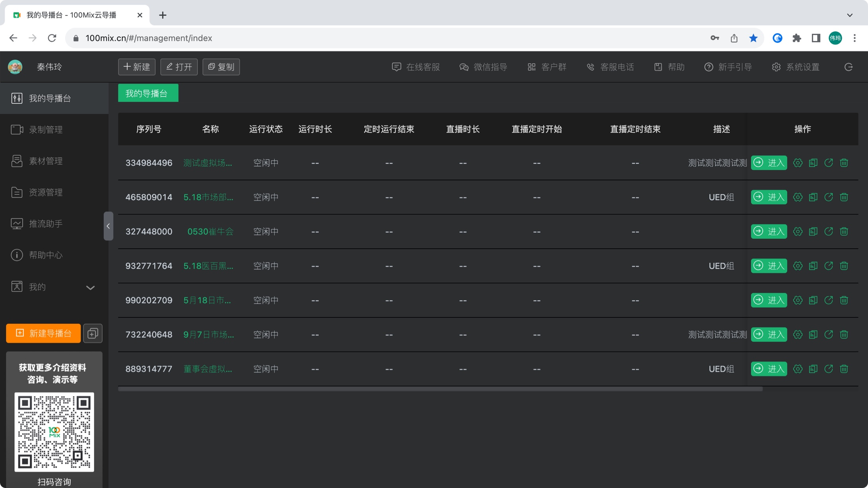The width and height of the screenshot is (868, 488).
Task: Open Chrome extensions puzzle icon
Action: pyautogui.click(x=796, y=38)
